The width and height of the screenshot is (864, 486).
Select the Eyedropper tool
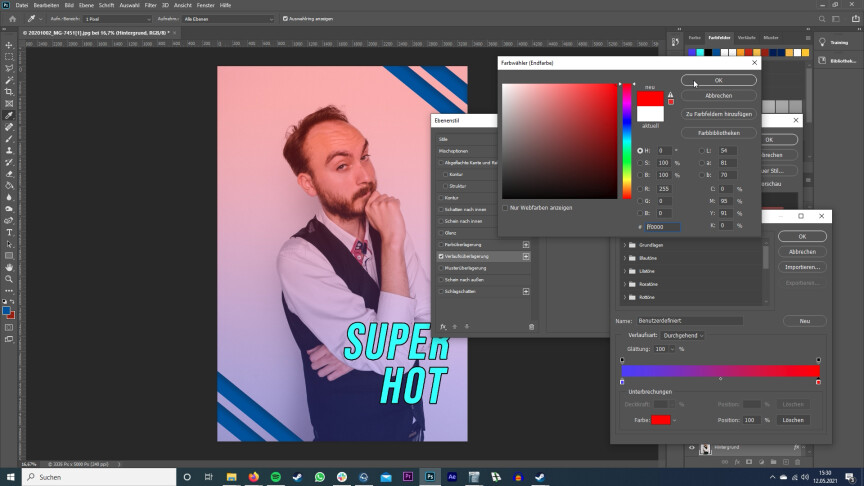tap(9, 115)
